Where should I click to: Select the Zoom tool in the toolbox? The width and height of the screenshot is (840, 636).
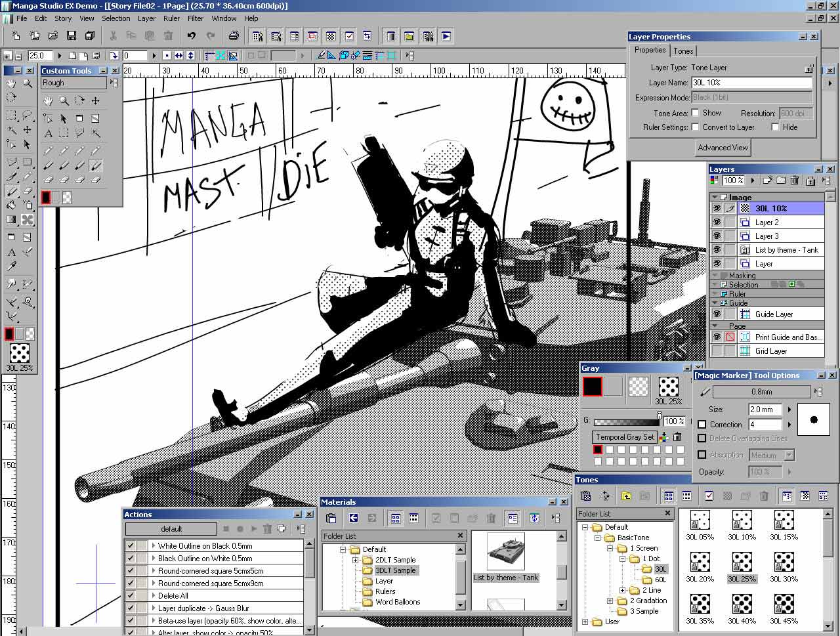[x=27, y=84]
